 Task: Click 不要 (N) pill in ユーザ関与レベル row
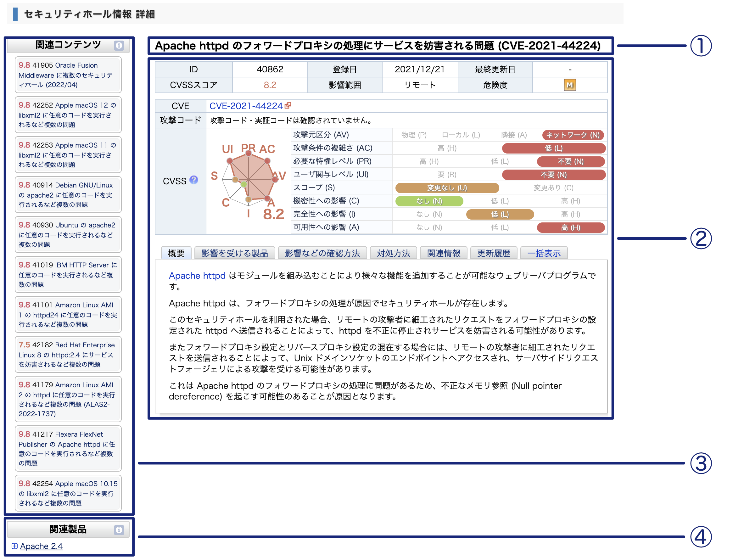click(553, 174)
